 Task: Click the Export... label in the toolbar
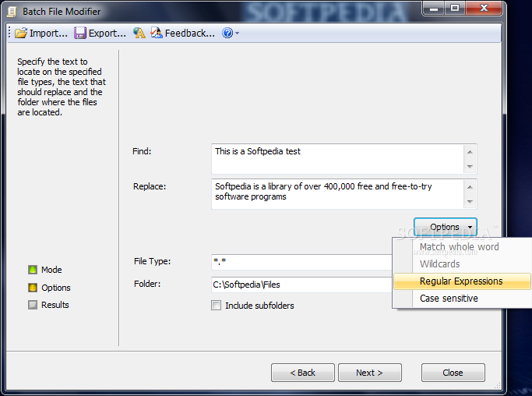(x=107, y=34)
